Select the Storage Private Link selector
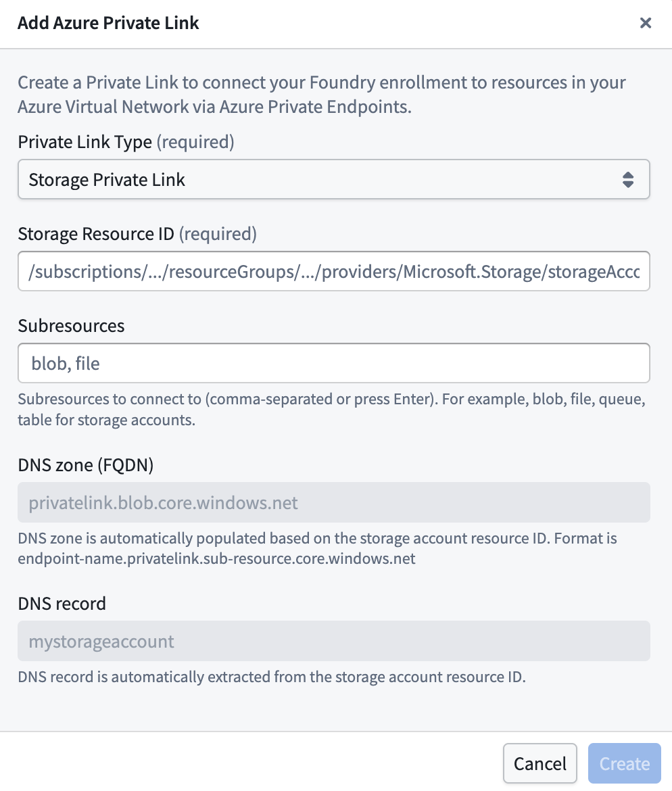The width and height of the screenshot is (672, 791). [x=334, y=179]
